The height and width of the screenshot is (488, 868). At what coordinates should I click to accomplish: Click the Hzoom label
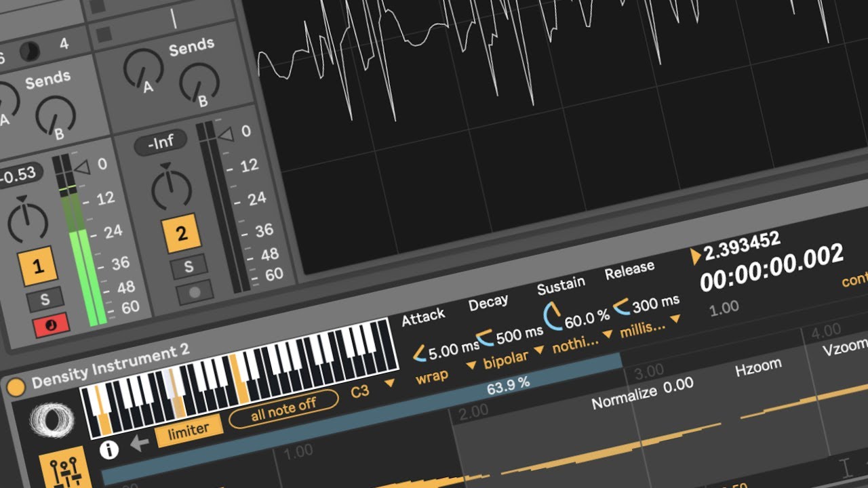click(x=758, y=368)
